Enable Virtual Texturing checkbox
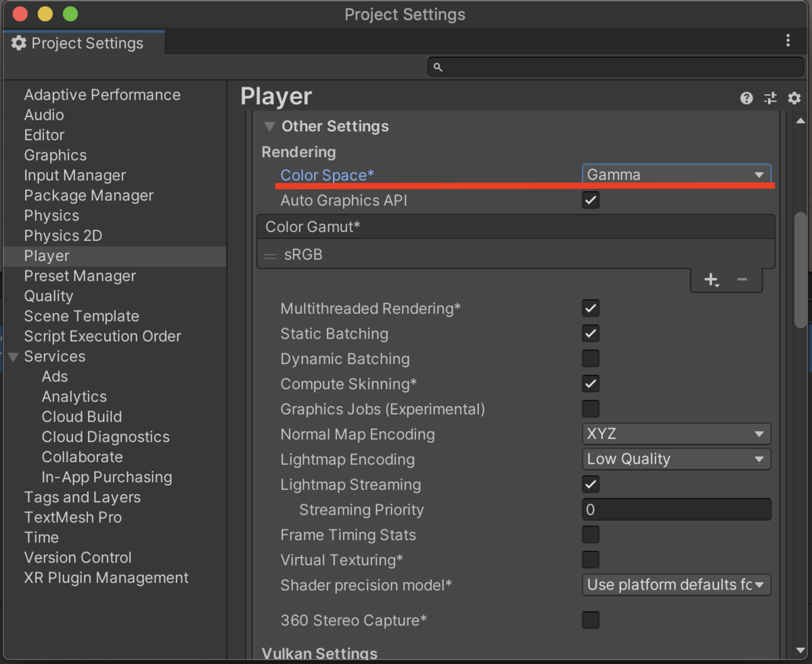 pyautogui.click(x=591, y=560)
